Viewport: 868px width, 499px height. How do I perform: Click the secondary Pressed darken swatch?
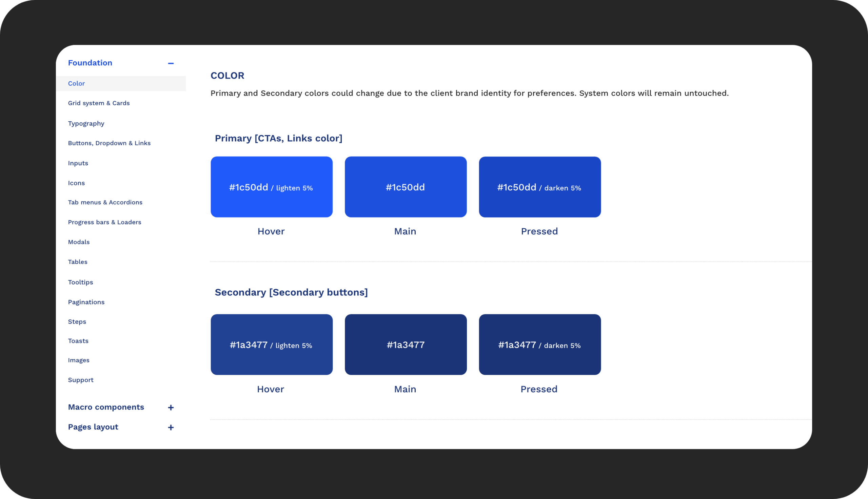pyautogui.click(x=539, y=345)
